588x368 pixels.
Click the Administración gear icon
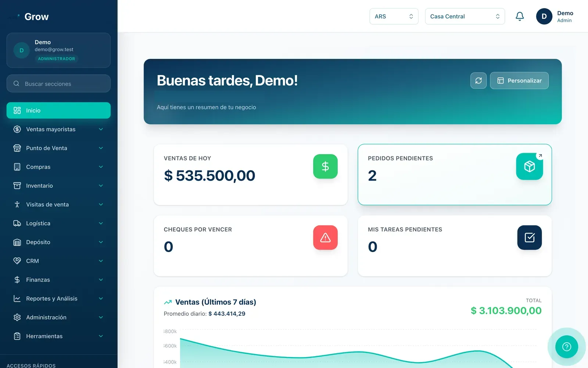[17, 317]
